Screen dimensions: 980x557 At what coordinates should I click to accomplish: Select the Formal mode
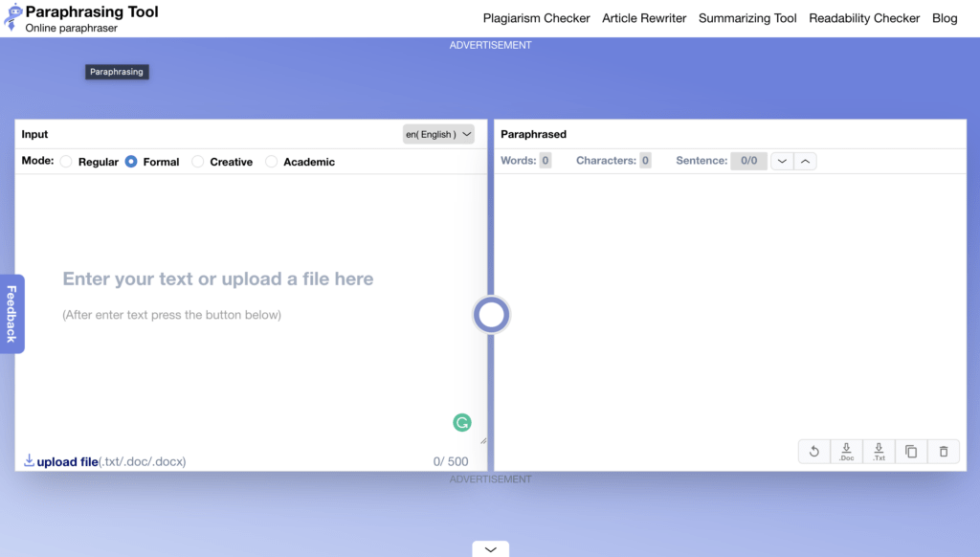tap(131, 162)
